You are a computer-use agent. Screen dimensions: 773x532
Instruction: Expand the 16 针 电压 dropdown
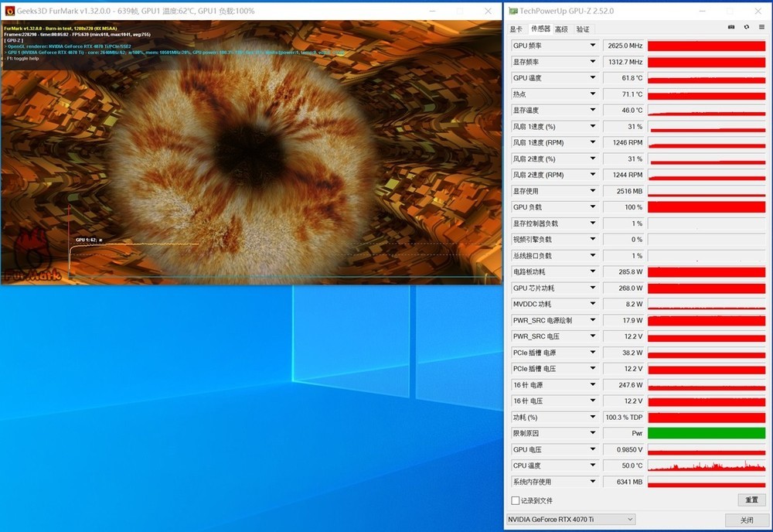(x=593, y=401)
